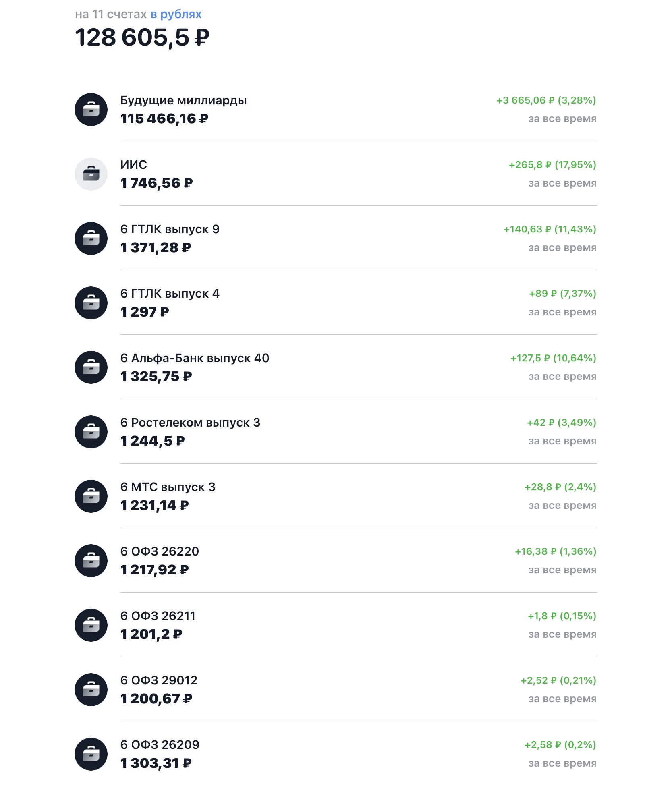The width and height of the screenshot is (672, 796).
Task: Toggle period under +3 665,06 ₽ profit
Action: [x=562, y=119]
